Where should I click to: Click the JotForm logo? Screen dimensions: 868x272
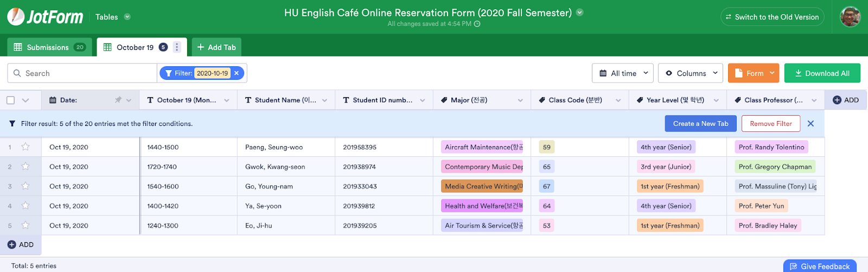point(46,17)
